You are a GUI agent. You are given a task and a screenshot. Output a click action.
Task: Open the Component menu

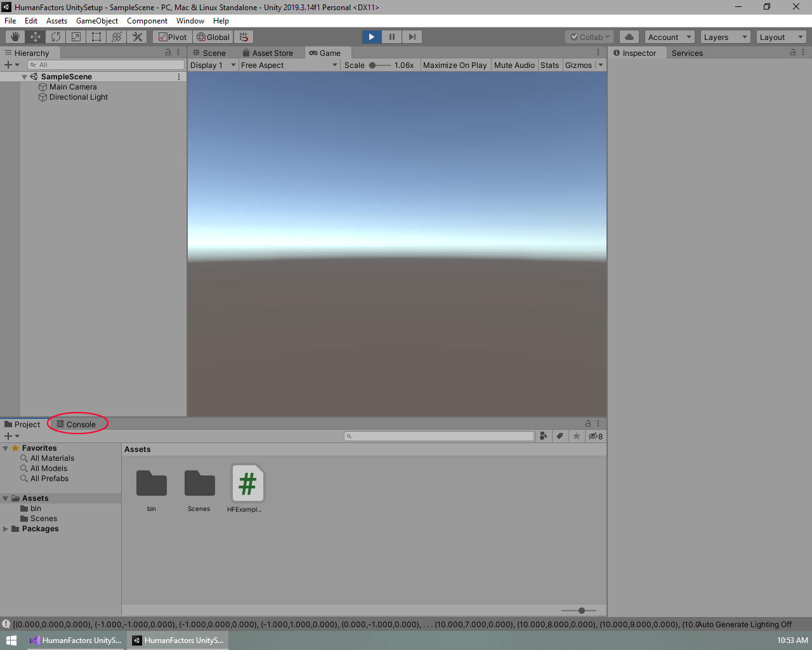(x=147, y=21)
